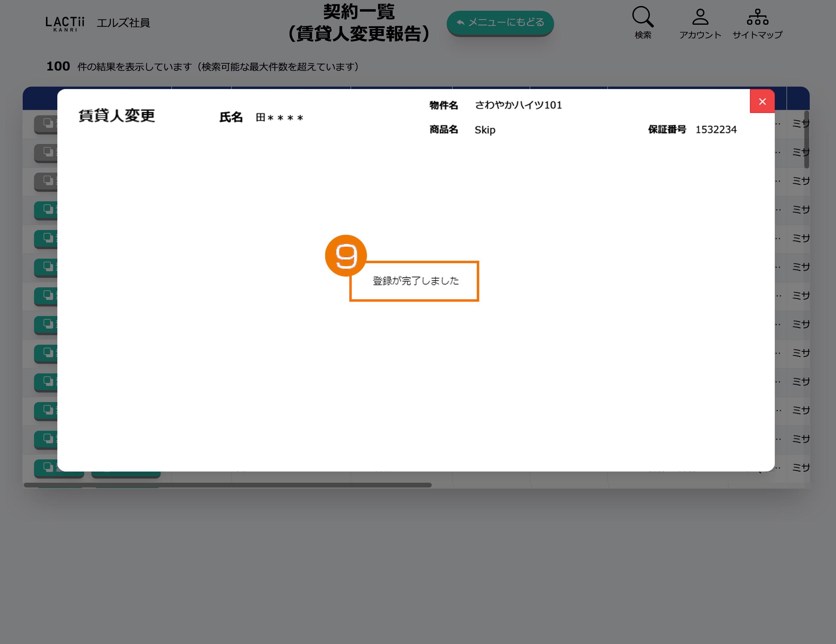Viewport: 836px width, 644px height.
Task: Click the second green button in bottom row
Action: point(126,475)
